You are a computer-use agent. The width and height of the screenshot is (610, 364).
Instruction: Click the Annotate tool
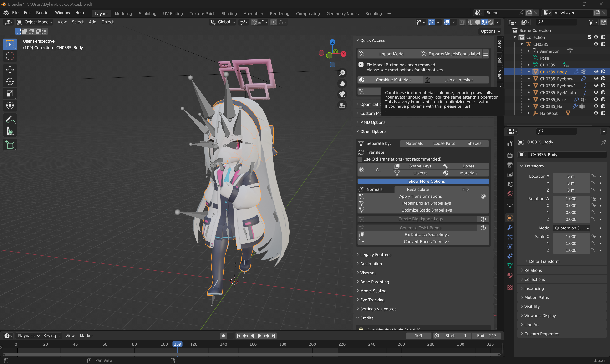(x=10, y=119)
